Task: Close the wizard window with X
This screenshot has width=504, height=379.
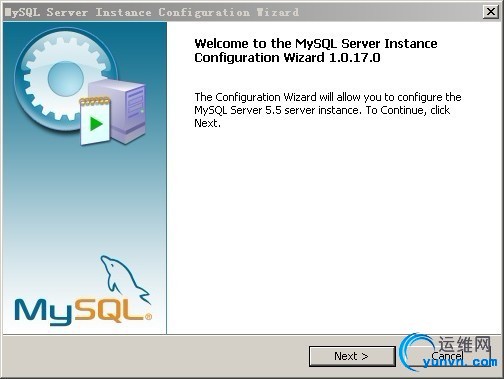Action: (491, 12)
